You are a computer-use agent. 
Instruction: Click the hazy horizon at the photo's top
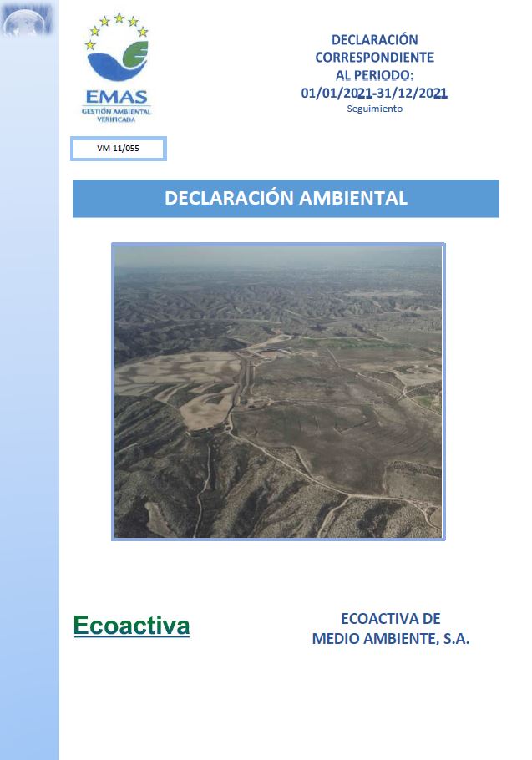pyautogui.click(x=278, y=259)
